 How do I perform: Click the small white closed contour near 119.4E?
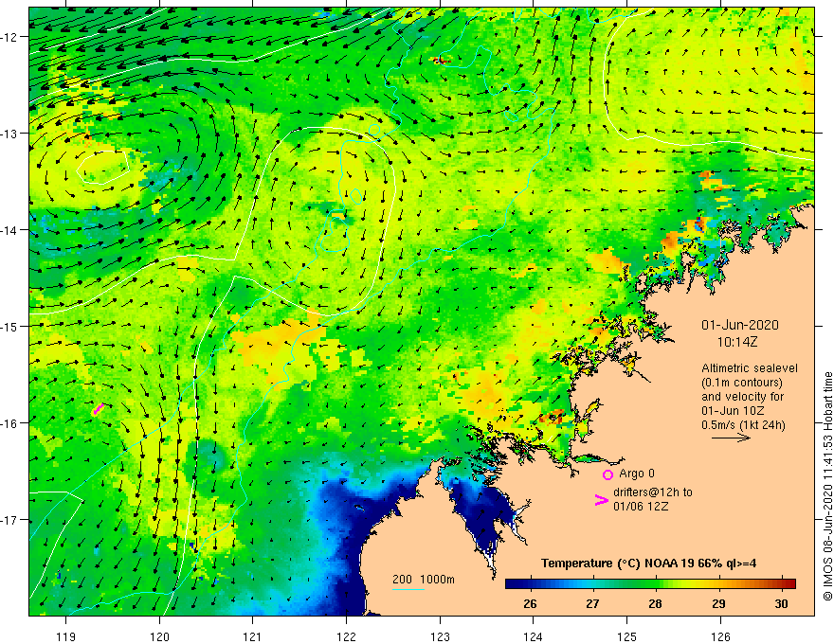tap(102, 167)
